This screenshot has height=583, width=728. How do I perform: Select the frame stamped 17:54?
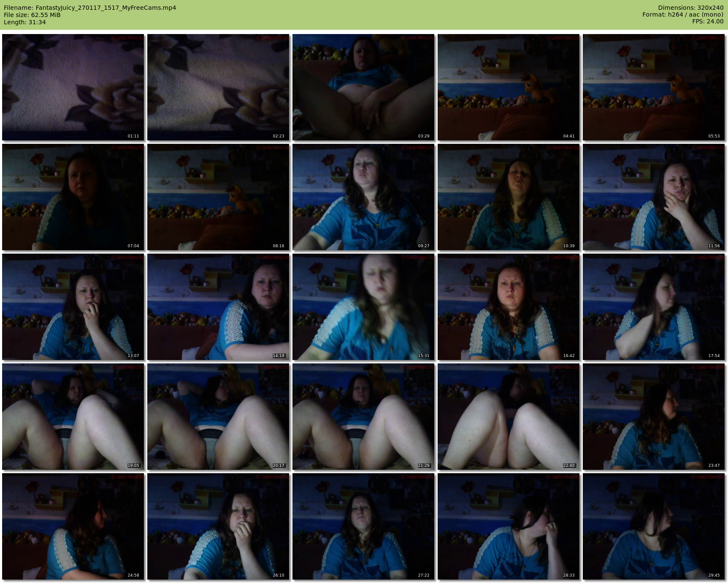tap(654, 307)
